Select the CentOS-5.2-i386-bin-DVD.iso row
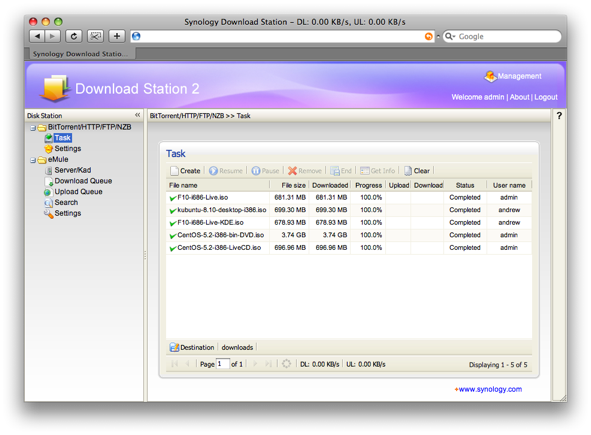Image resolution: width=591 pixels, height=435 pixels. pyautogui.click(x=349, y=235)
